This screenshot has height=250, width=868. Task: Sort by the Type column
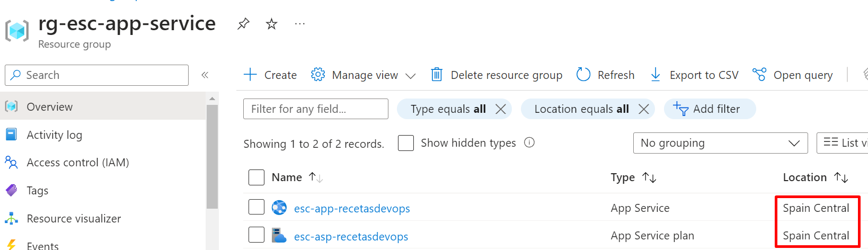pyautogui.click(x=634, y=177)
